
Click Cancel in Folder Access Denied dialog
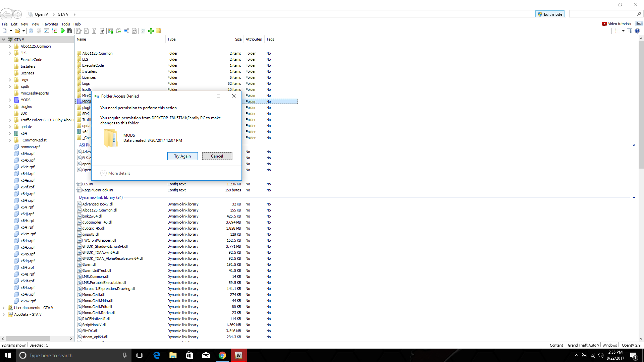(x=217, y=156)
